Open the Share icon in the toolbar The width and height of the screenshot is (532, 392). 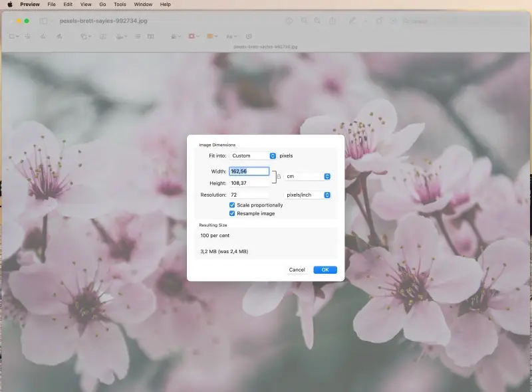click(x=331, y=21)
